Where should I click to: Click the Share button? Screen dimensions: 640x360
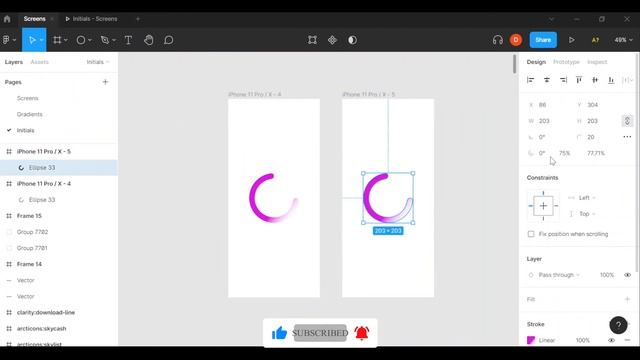543,40
